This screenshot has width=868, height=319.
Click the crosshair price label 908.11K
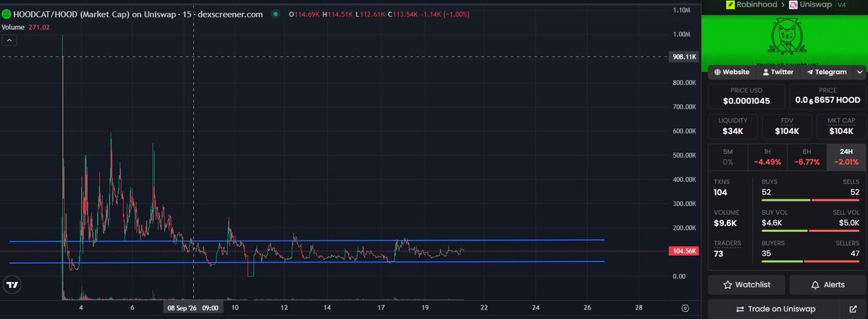point(684,57)
